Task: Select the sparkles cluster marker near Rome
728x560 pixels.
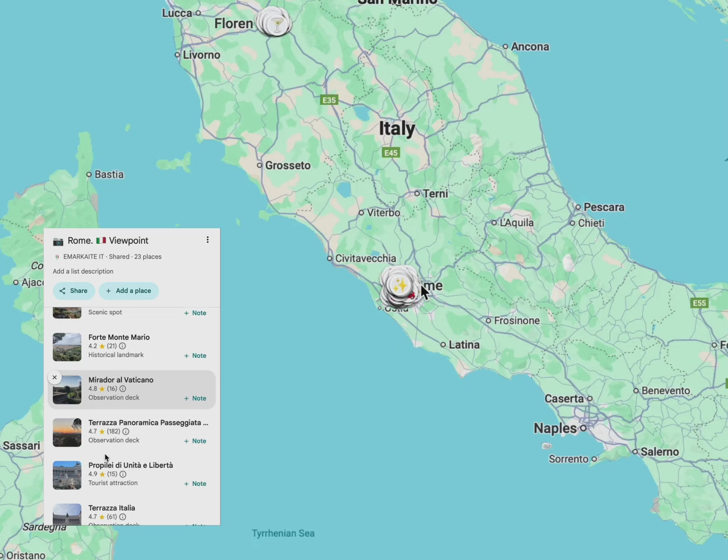Action: coord(399,285)
